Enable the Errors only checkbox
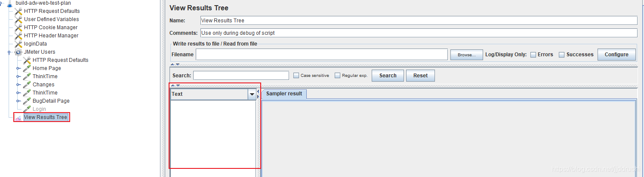Screen dimensions: 644x177 click(533, 55)
